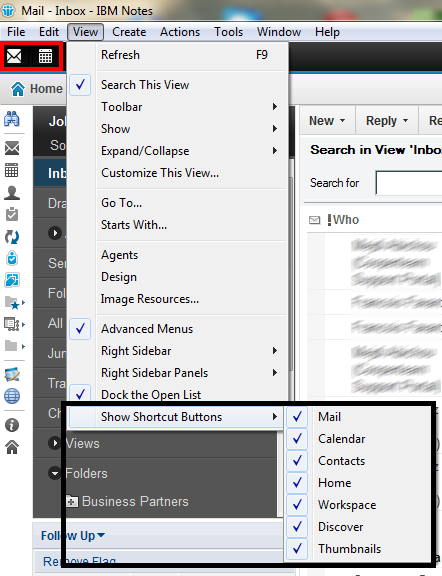Click the Home tab house icon
Viewport: 442px width, 576px height.
coord(18,89)
